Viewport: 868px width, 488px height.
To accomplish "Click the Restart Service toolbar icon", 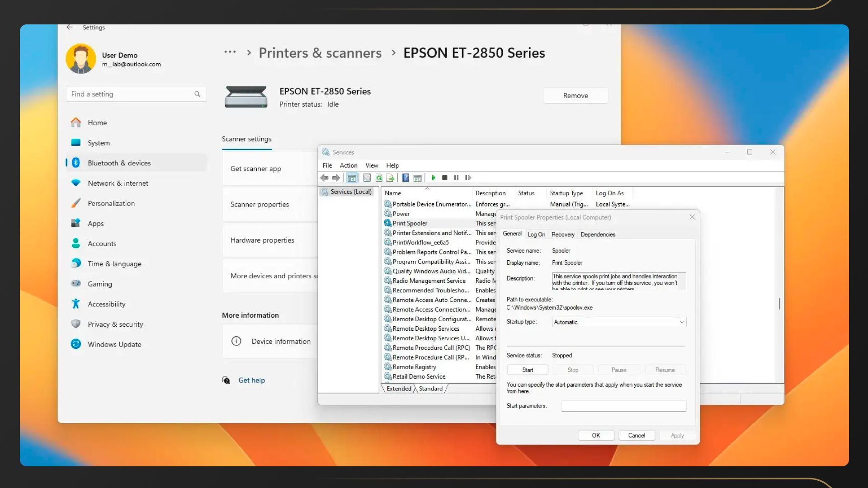I will [x=468, y=178].
